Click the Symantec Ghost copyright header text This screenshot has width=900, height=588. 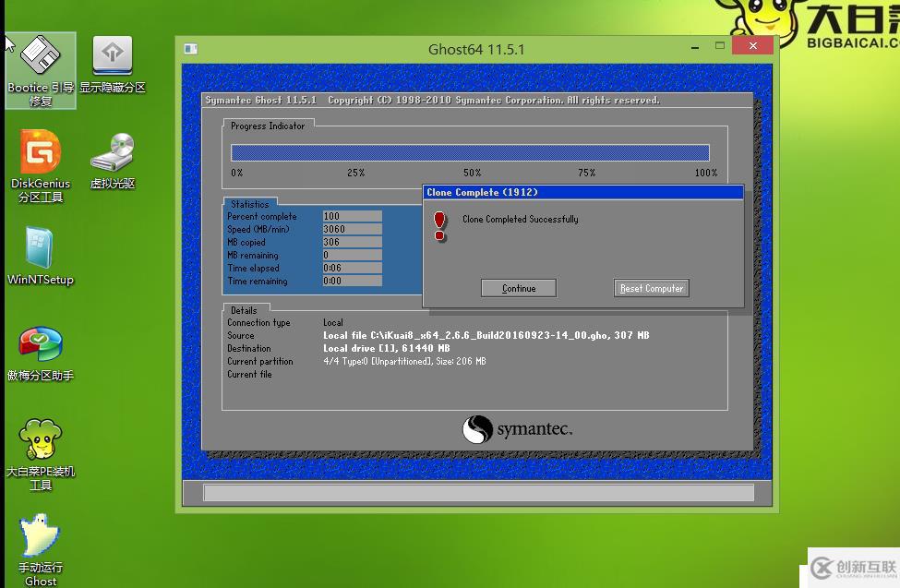tap(432, 100)
